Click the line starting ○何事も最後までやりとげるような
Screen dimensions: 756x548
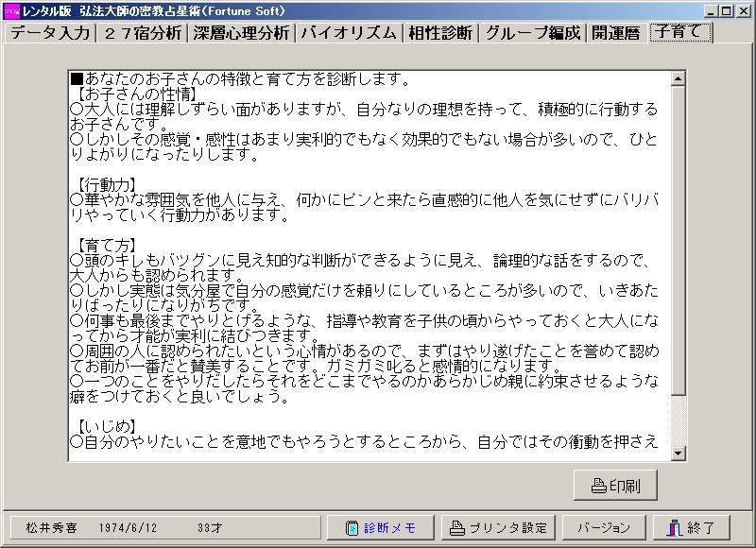click(x=364, y=320)
